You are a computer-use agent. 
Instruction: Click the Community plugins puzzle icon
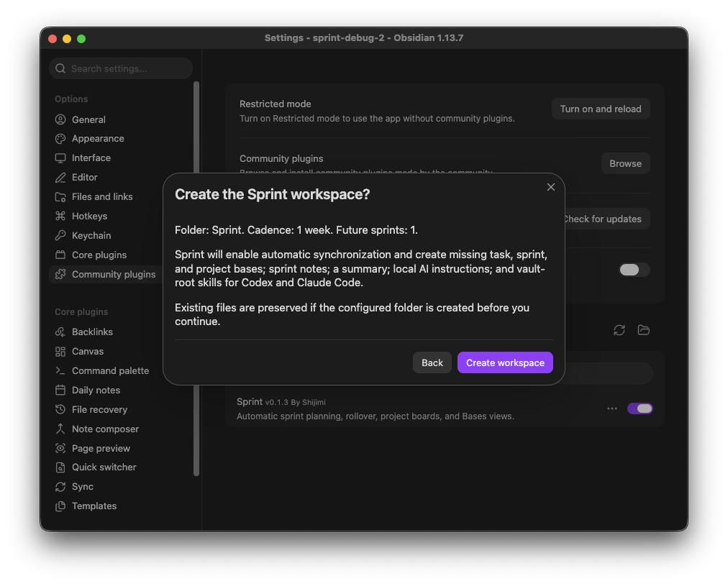[x=60, y=274]
